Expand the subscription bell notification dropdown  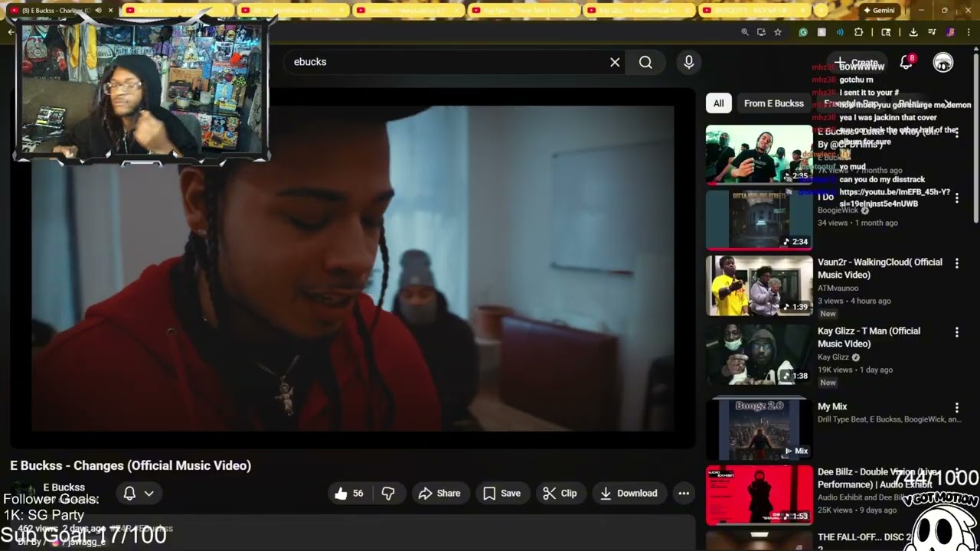[139, 494]
